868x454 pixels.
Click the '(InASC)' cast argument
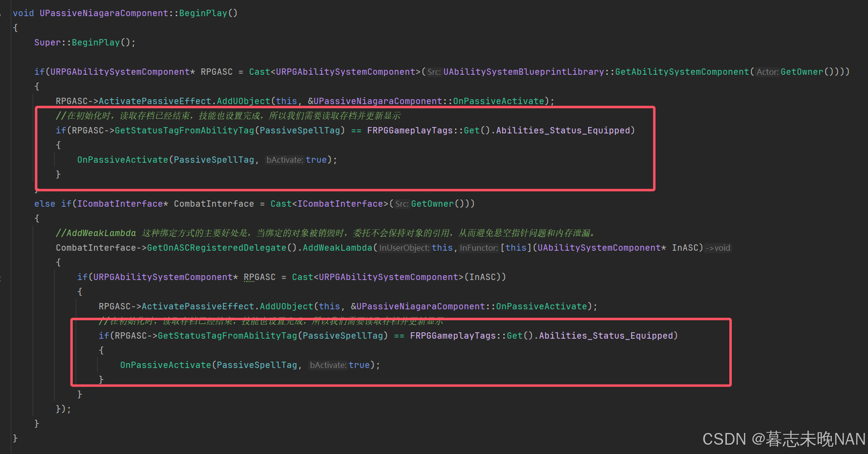(485, 277)
